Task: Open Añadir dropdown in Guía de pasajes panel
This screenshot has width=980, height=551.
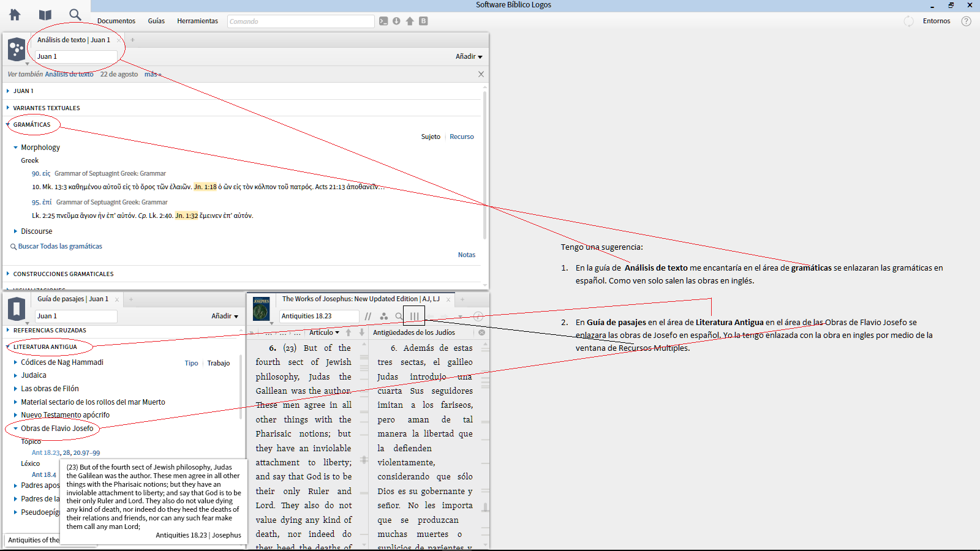Action: [225, 316]
